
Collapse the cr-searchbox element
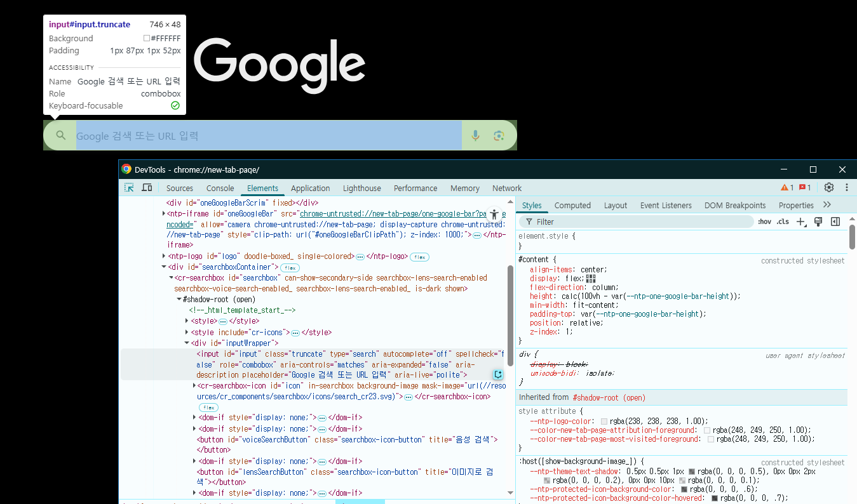pyautogui.click(x=171, y=278)
